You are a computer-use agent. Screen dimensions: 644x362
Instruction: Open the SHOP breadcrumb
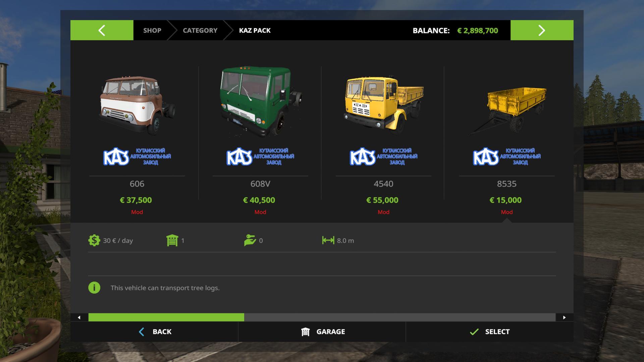tap(152, 30)
